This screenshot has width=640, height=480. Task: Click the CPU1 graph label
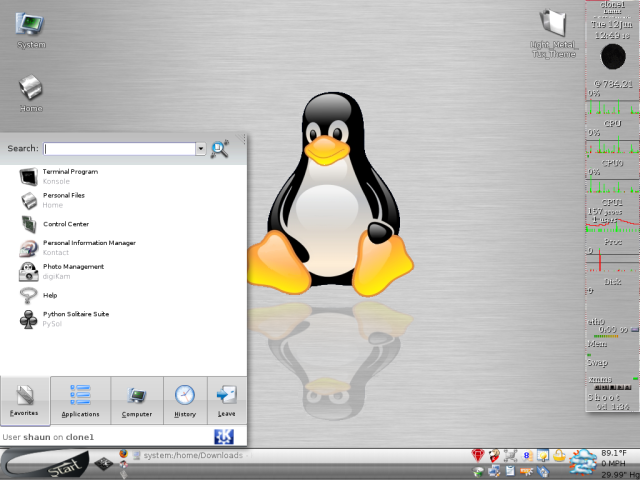pyautogui.click(x=612, y=202)
